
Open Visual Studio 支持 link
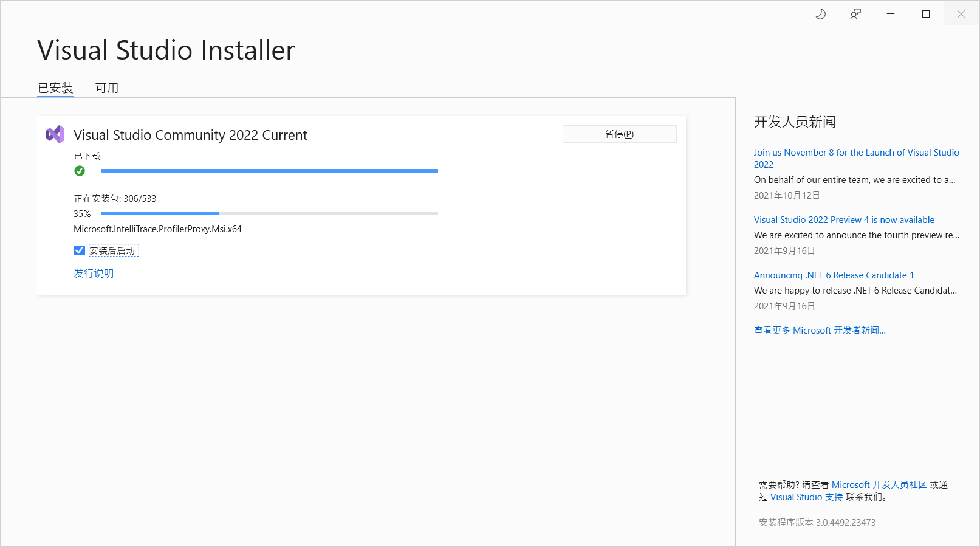tap(807, 497)
